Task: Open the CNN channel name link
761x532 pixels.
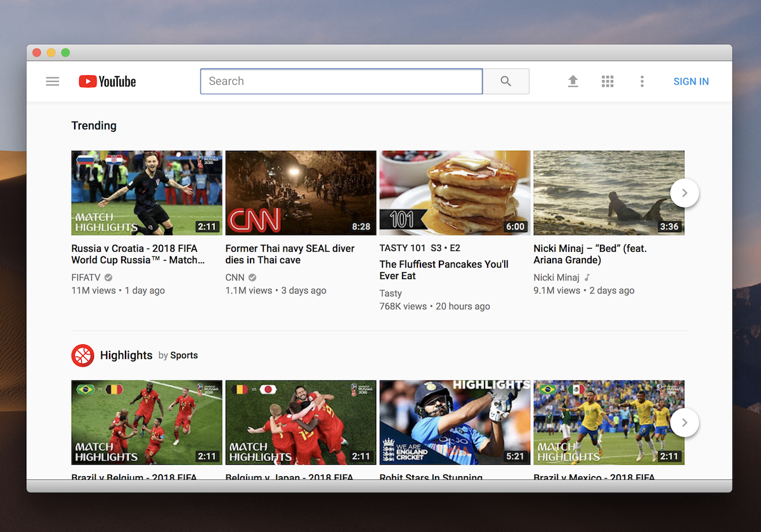Action: coord(235,278)
